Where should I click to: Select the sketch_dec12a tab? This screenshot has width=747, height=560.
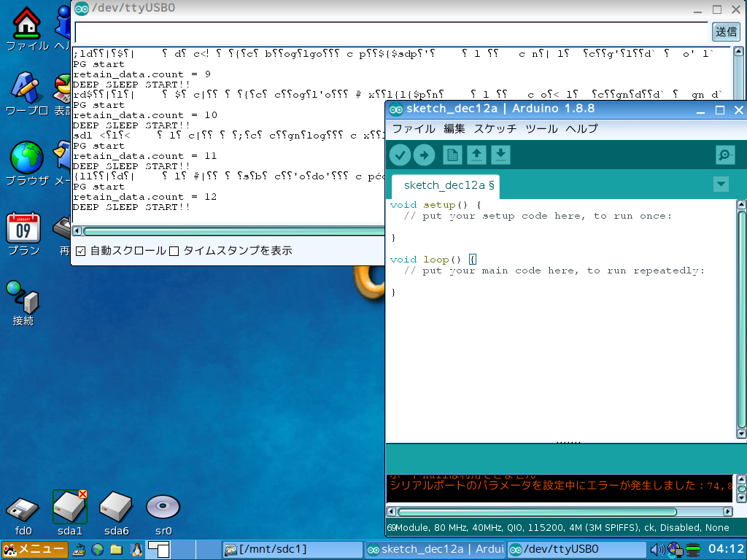[445, 186]
